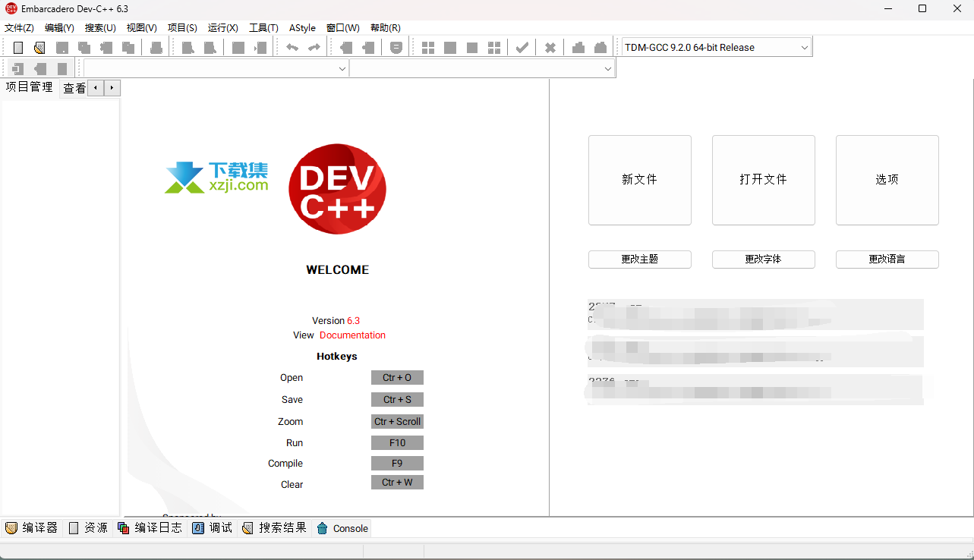Click the 新文件 button
This screenshot has height=560, width=974.
pyautogui.click(x=640, y=180)
